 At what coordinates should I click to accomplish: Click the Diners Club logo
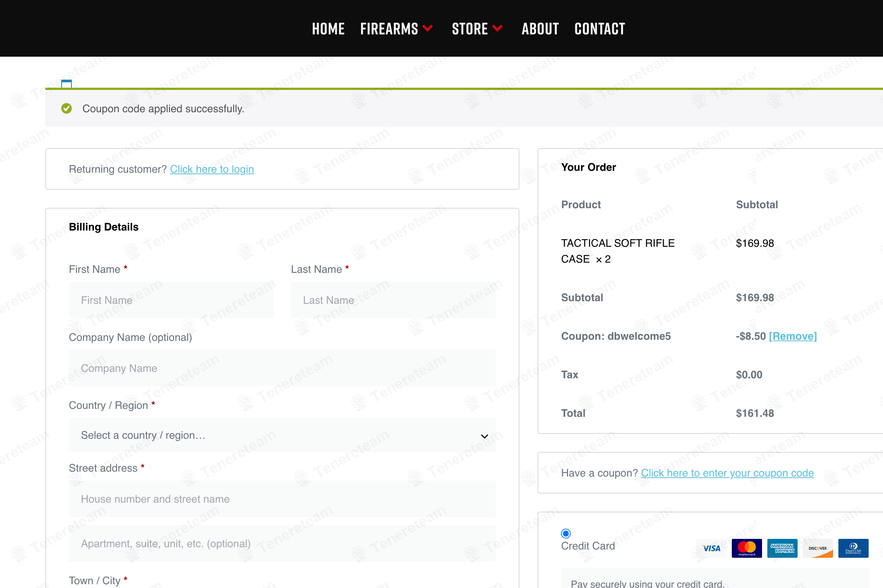click(x=854, y=548)
